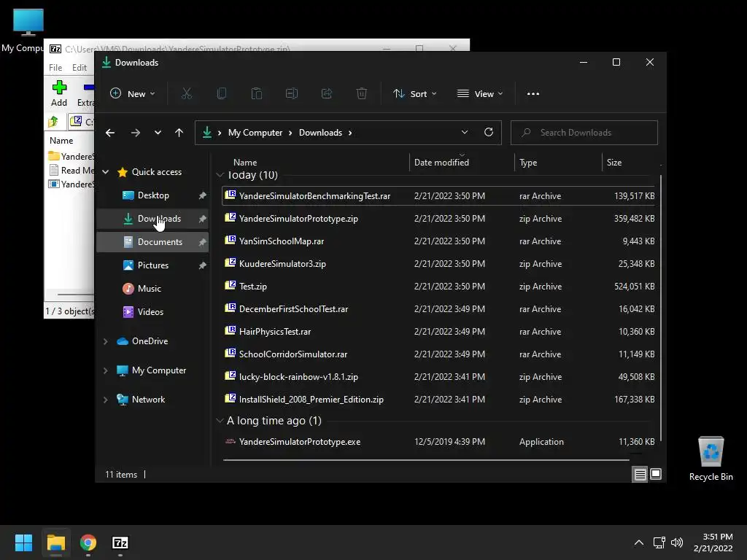The height and width of the screenshot is (560, 747).
Task: Select YanSimSchoolMap.rar file
Action: pyautogui.click(x=438, y=241)
